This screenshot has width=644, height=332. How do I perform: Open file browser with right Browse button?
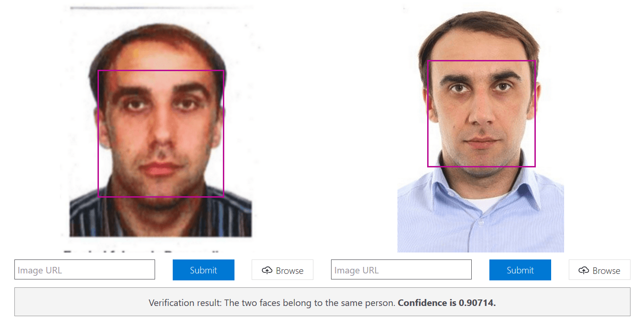[x=599, y=270]
